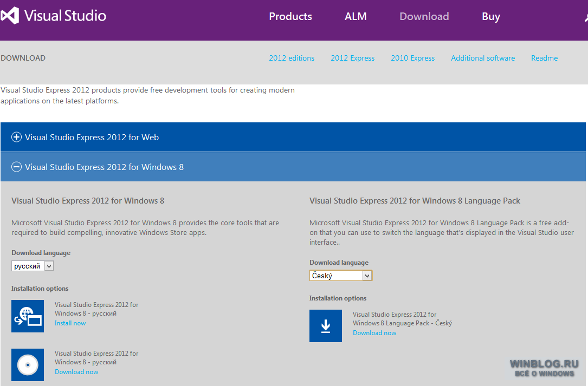The width and height of the screenshot is (588, 386).
Task: Open the Download menu in header
Action: [424, 16]
